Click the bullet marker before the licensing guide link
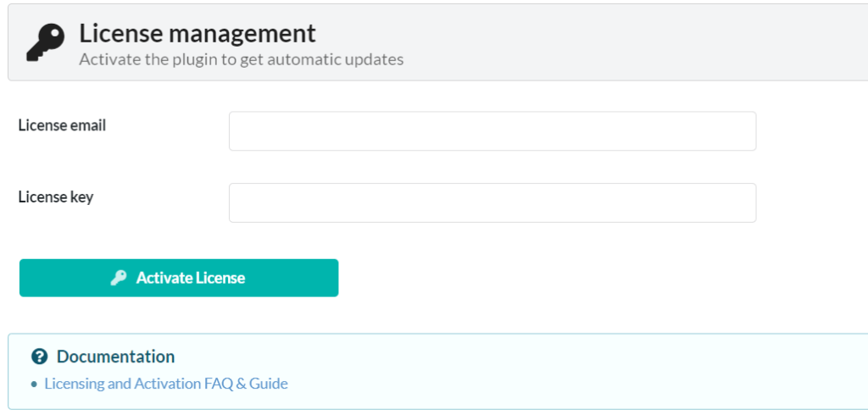Viewport: 868px width, 420px height. [x=34, y=384]
